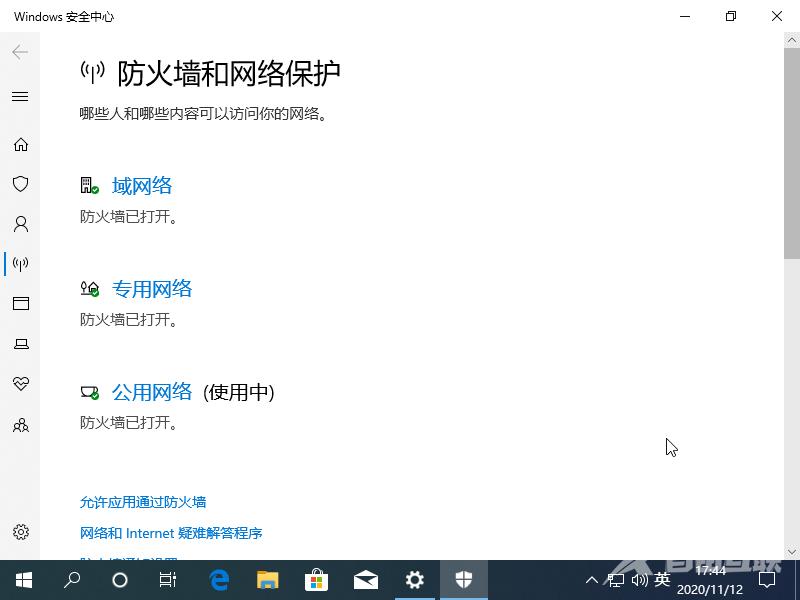This screenshot has height=600, width=800.
Task: Open the taskbar clock 2020/11/12
Action: [x=710, y=581]
